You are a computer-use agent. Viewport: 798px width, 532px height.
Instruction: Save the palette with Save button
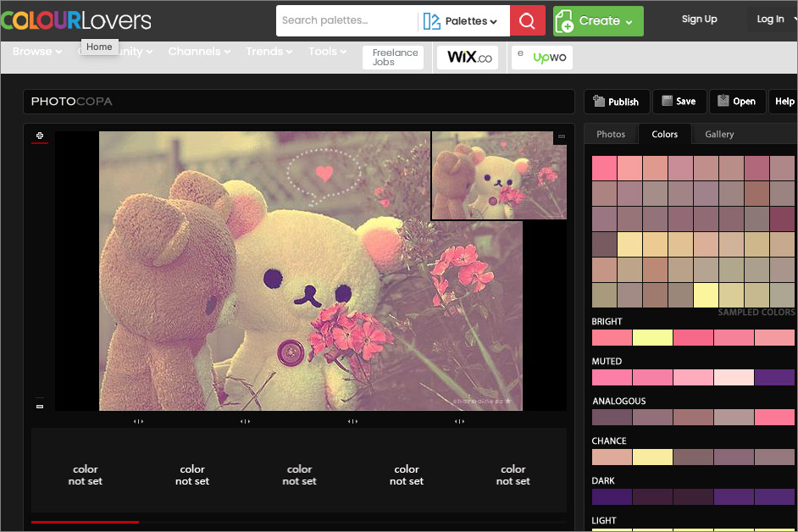point(679,102)
